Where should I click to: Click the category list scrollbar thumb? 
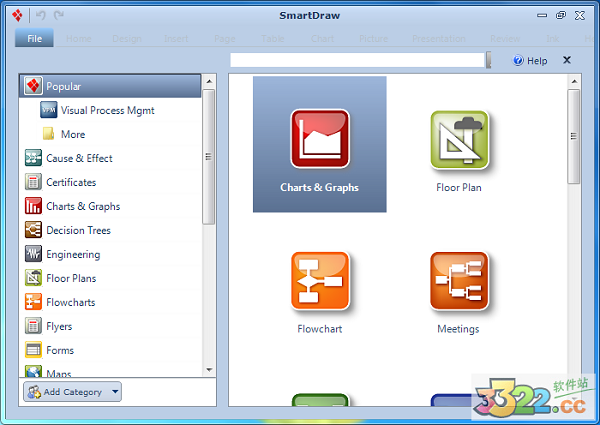pos(209,157)
